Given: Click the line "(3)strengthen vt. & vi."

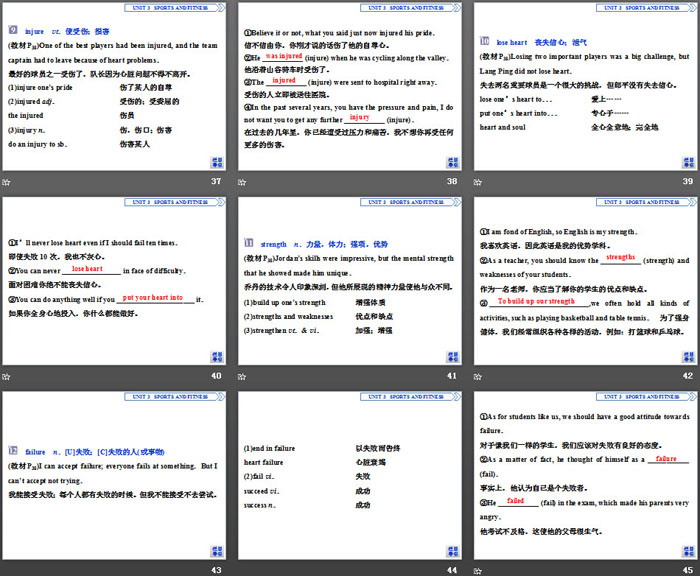Looking at the screenshot, I should [x=282, y=331].
